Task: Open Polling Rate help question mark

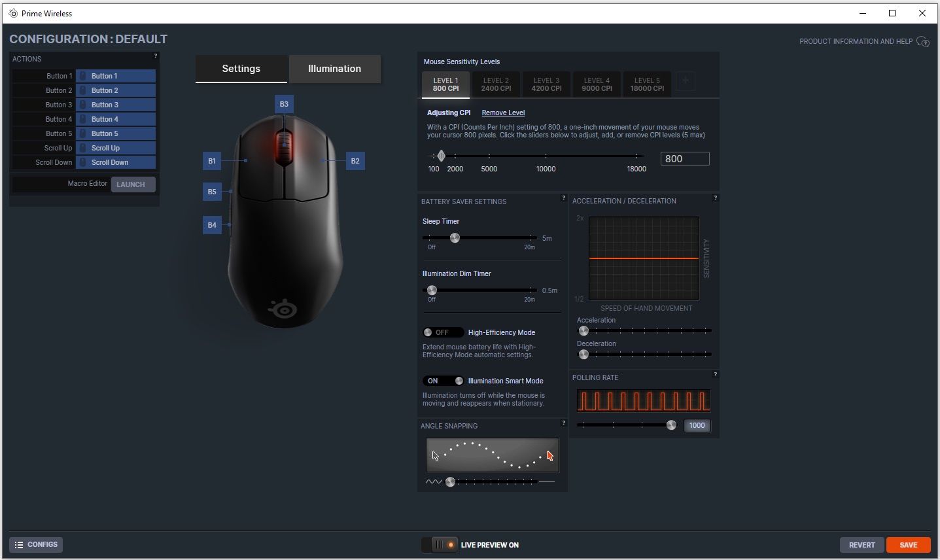Action: tap(715, 374)
